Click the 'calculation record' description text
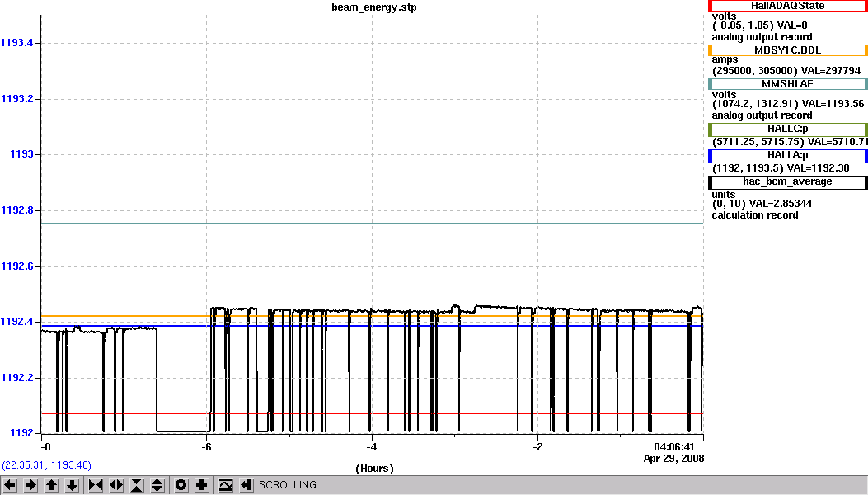Screen dimensions: 868x495 755,215
